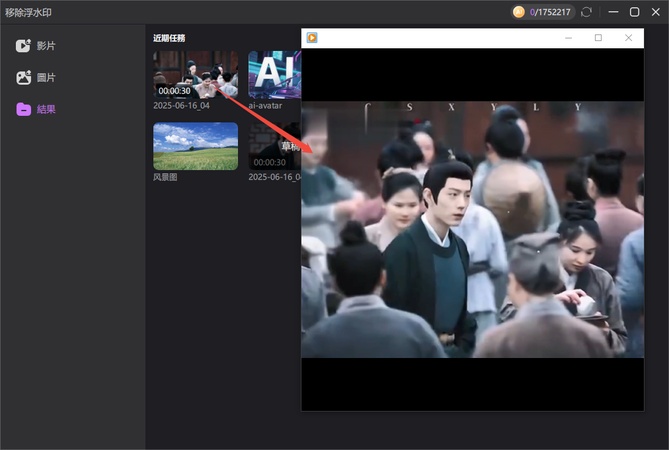Click the 結果 tab label

46,109
